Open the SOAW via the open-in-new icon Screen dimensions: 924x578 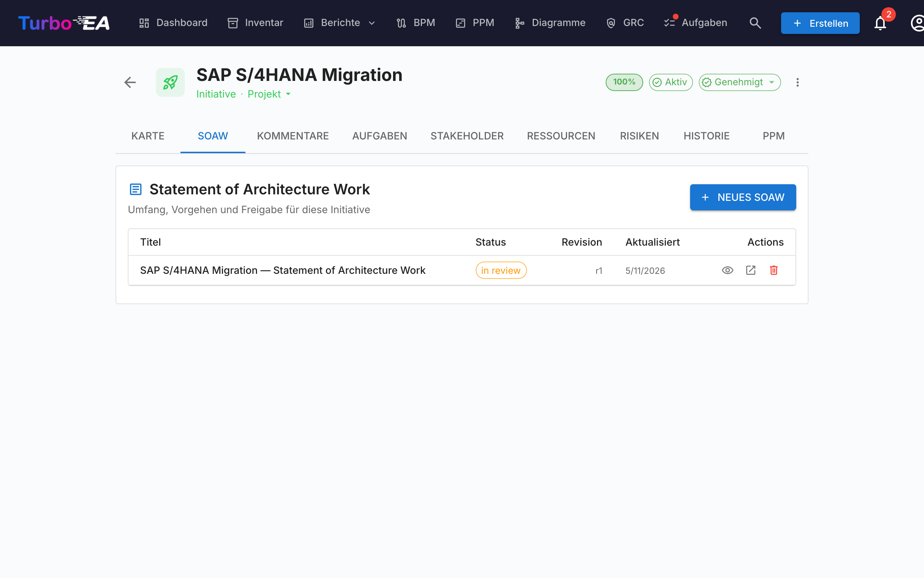751,270
